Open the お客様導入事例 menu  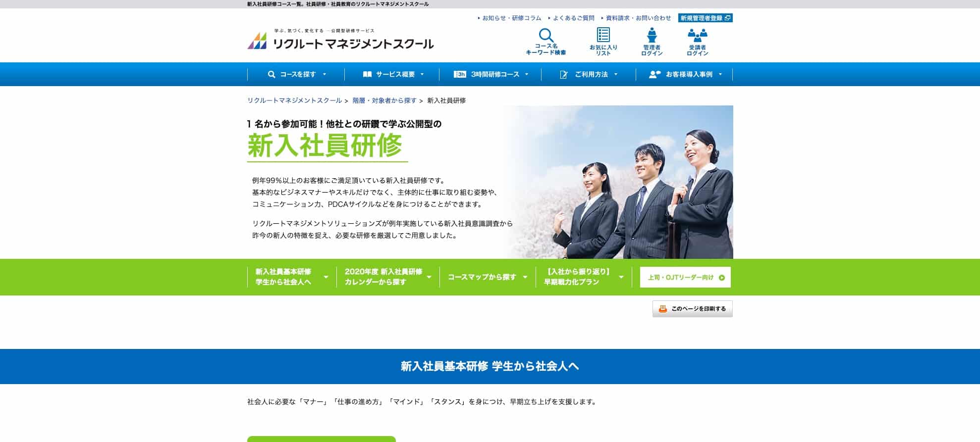tap(685, 74)
